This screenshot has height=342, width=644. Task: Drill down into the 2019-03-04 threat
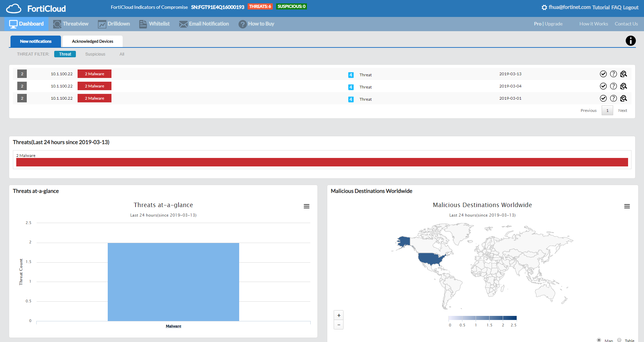click(x=624, y=86)
